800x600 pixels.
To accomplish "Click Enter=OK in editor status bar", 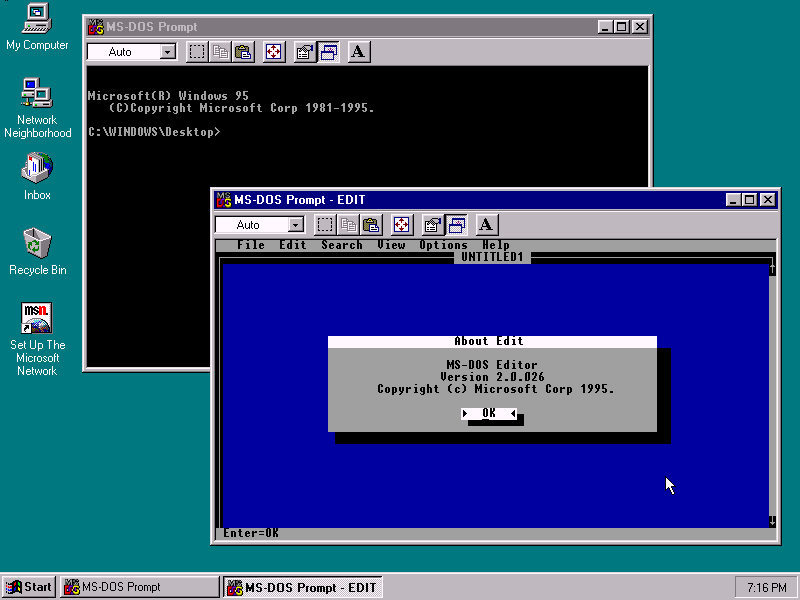I will [x=251, y=533].
